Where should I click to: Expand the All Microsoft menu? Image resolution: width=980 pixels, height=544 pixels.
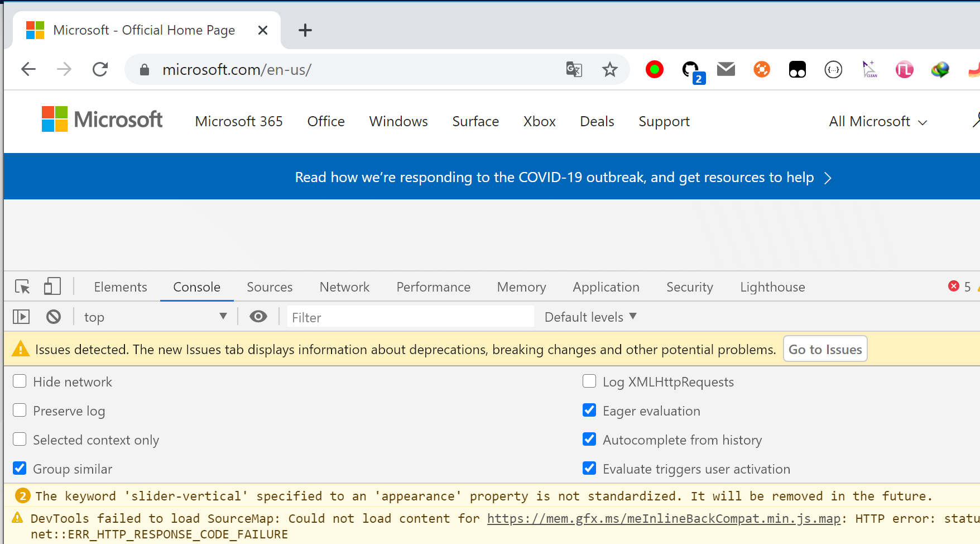point(877,122)
